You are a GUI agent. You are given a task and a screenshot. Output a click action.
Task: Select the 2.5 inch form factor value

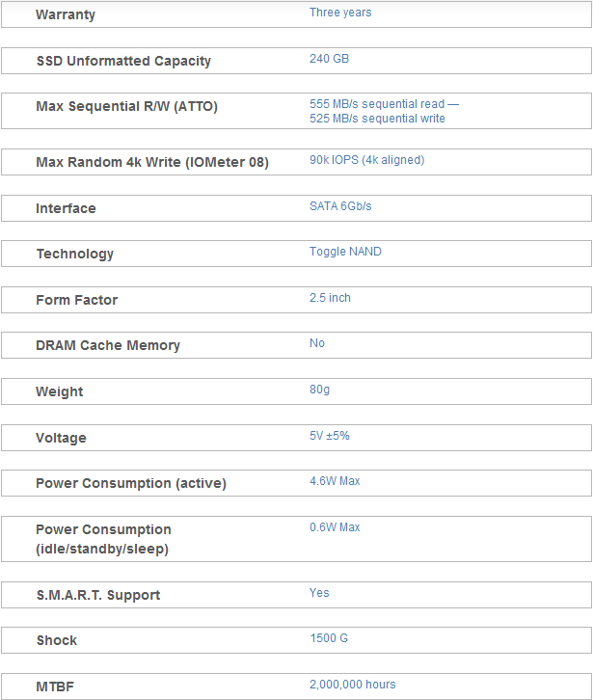330,298
